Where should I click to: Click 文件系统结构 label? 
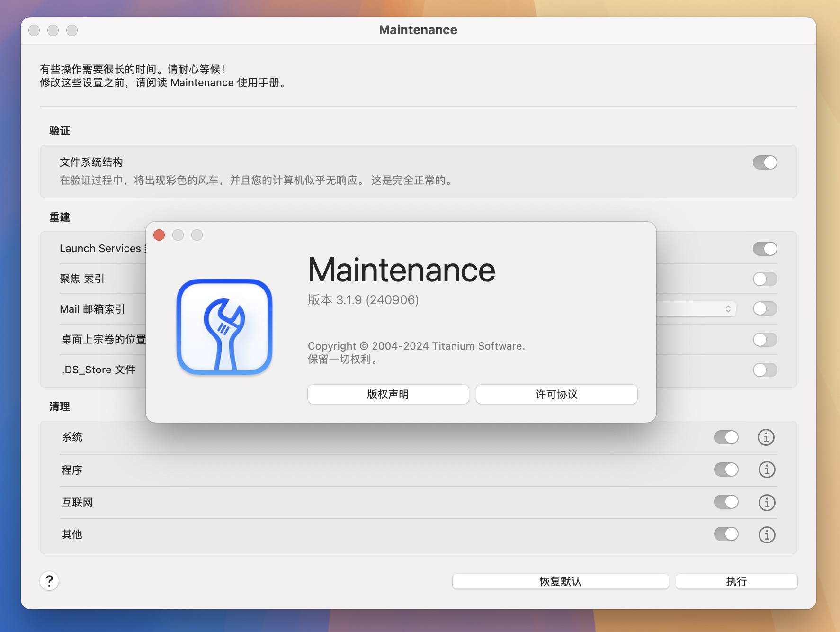pos(91,162)
